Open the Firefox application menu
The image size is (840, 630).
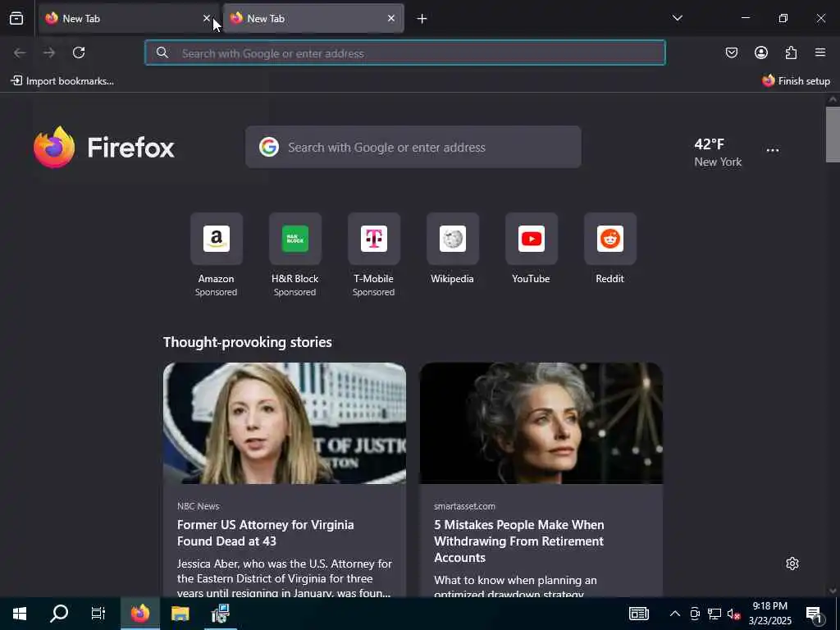coord(820,52)
